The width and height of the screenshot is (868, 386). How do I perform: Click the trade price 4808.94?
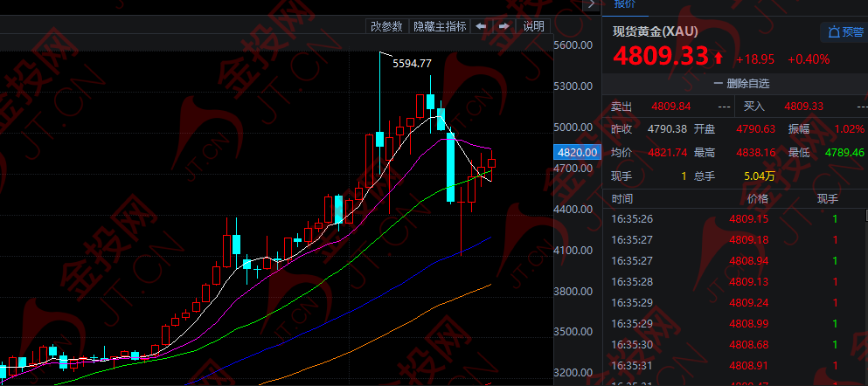[749, 261]
